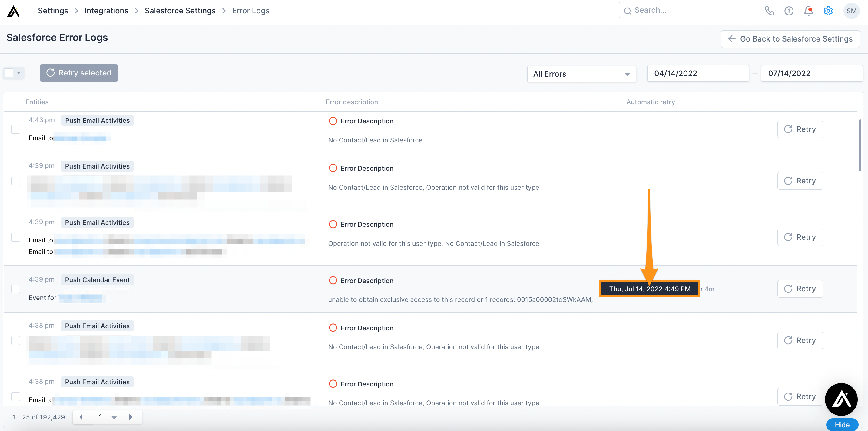This screenshot has width=868, height=431.
Task: Open the settings gear icon
Action: [828, 11]
